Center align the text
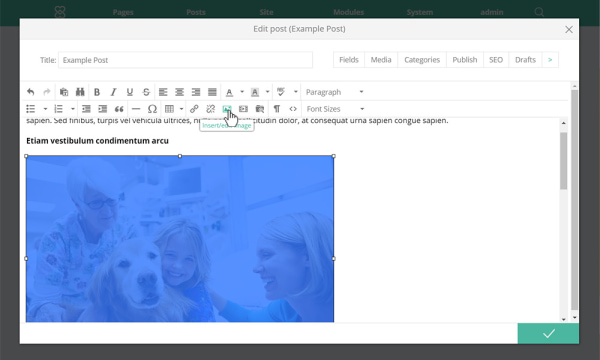The image size is (600, 360). click(x=179, y=92)
